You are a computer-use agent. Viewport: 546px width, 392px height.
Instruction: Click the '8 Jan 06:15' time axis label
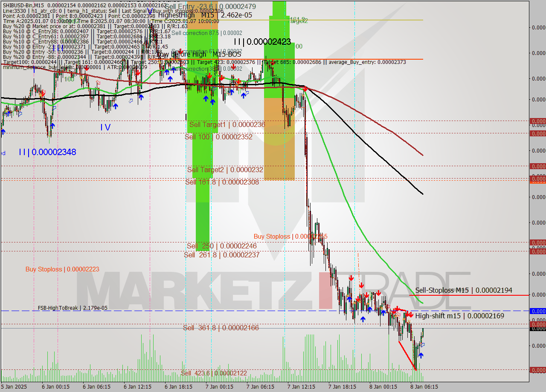pyautogui.click(x=424, y=387)
